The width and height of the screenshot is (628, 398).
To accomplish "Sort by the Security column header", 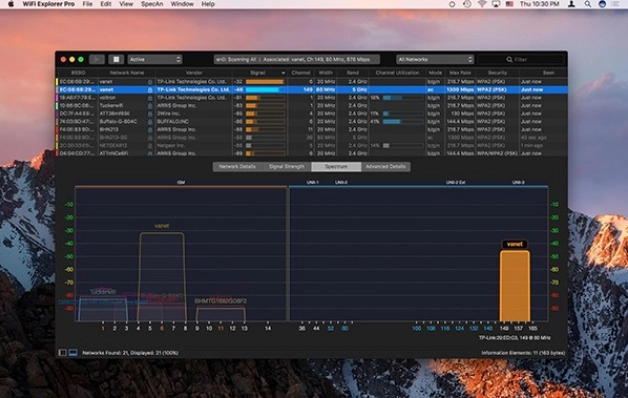I will tap(497, 72).
